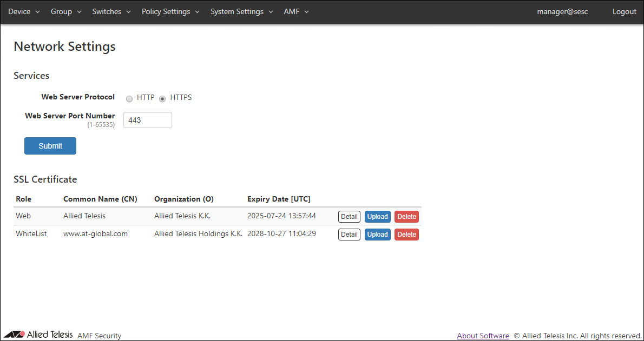Screen dimensions: 644x341
Task: View Detail of the WhiteList certificate
Action: click(349, 235)
